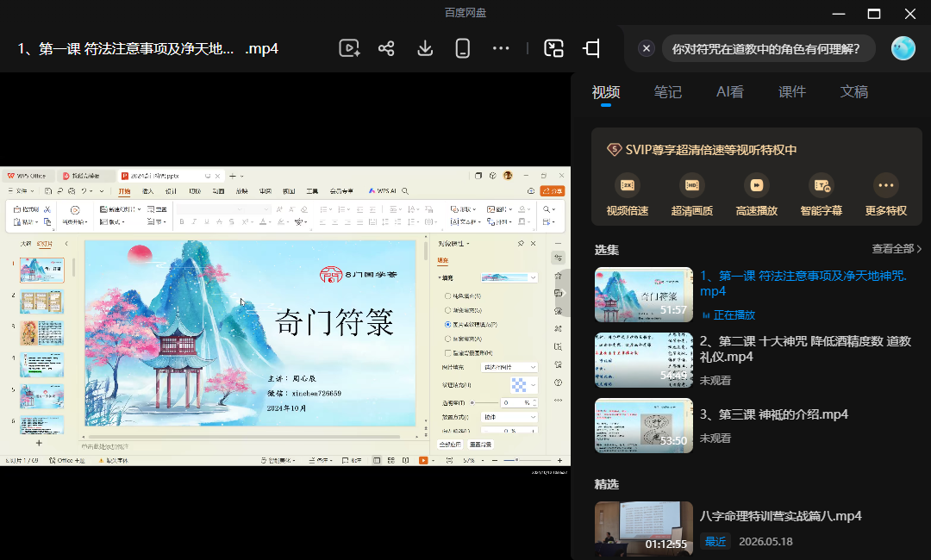This screenshot has width=931, height=560.
Task: Open 八字命理特训营实战篇八.mp4 recommendation
Action: tap(780, 516)
